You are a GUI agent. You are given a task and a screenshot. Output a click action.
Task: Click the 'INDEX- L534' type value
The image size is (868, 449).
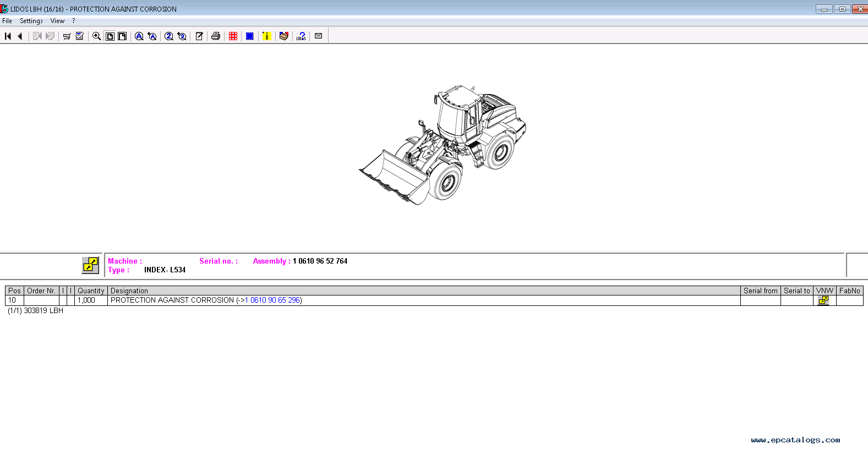pyautogui.click(x=165, y=270)
